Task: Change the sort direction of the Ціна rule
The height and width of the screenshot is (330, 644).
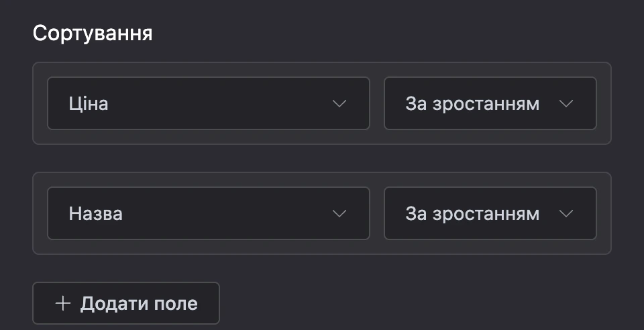Action: click(490, 103)
